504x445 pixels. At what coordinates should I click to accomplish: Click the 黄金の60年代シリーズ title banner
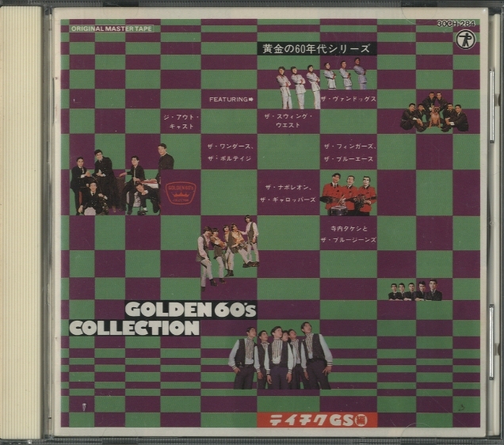click(x=315, y=49)
